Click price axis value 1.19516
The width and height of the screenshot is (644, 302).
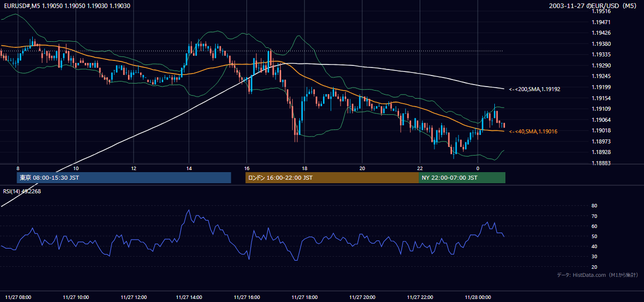click(x=601, y=12)
